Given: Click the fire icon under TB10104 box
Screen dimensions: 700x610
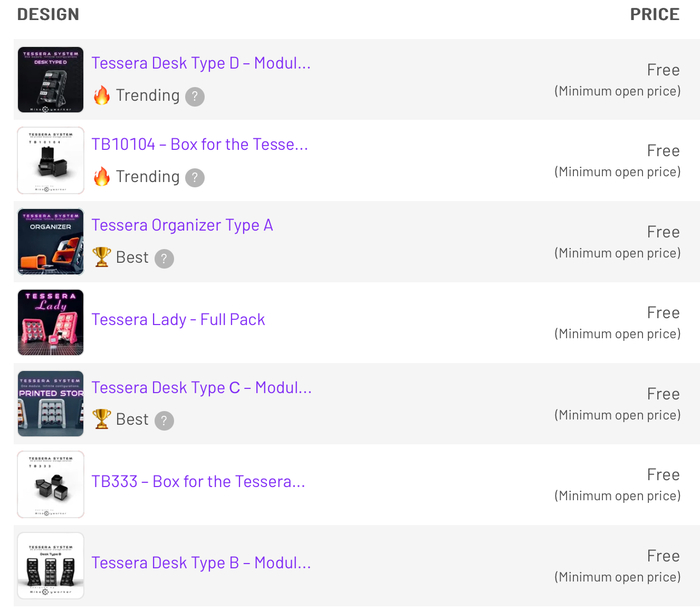Looking at the screenshot, I should tap(101, 177).
